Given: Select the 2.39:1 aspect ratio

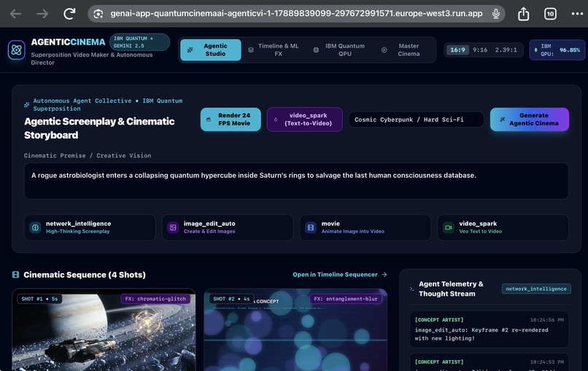Looking at the screenshot, I should pyautogui.click(x=506, y=50).
